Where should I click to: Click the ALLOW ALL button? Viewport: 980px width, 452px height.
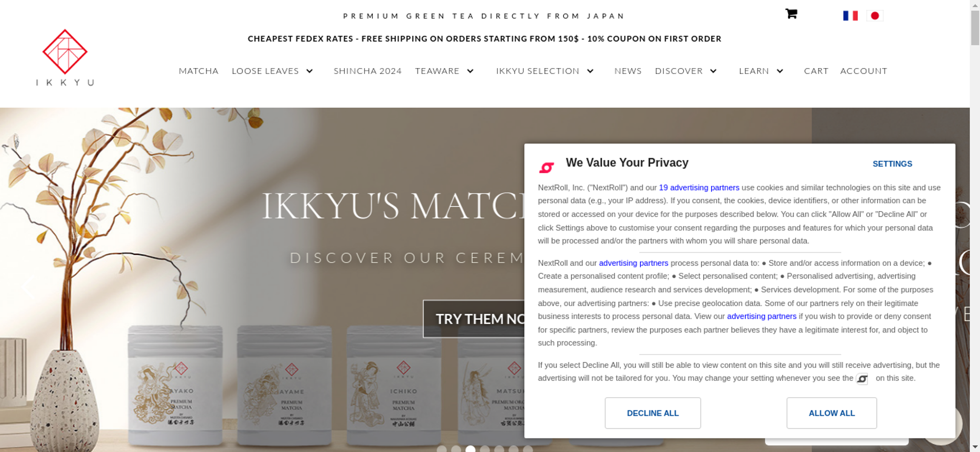tap(832, 413)
